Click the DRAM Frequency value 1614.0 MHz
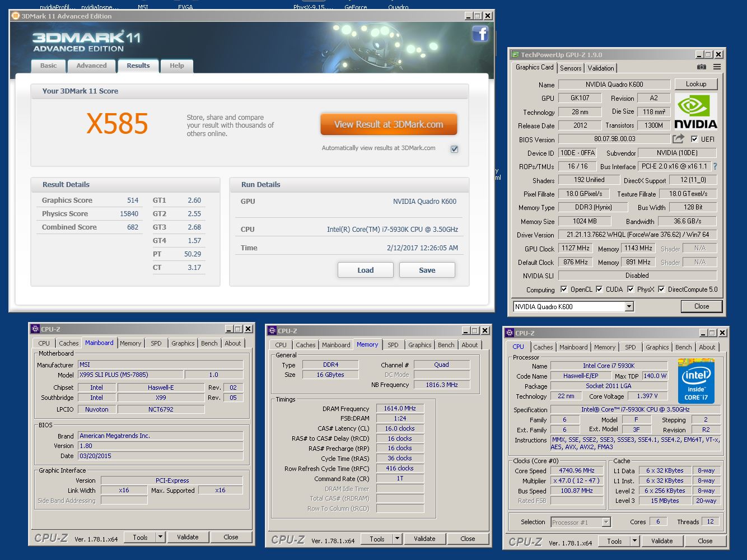Viewport: 747px width, 560px height. tap(400, 408)
